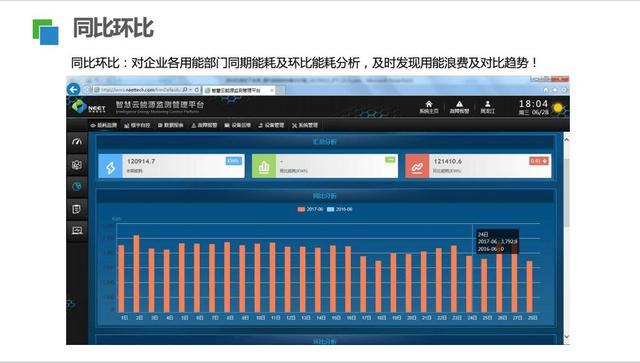Switch to the smart energy platform browser tab
Screen dimensions: 640x363
click(x=239, y=90)
